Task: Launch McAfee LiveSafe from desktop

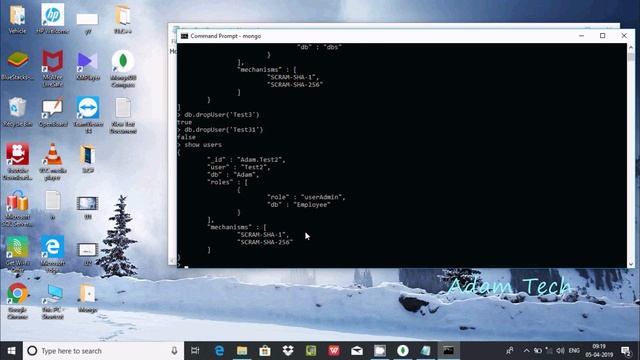Action: (x=53, y=69)
